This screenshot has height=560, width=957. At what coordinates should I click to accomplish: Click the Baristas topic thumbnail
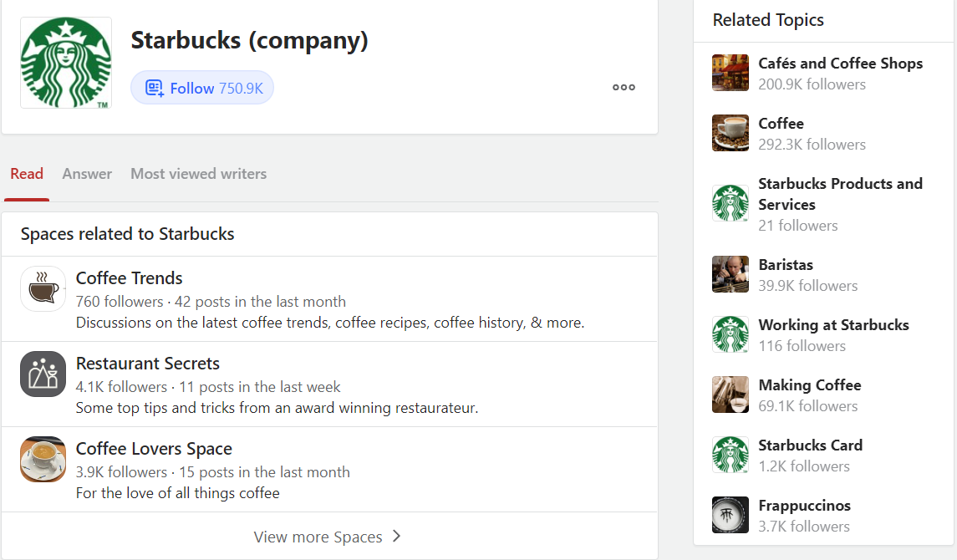point(730,274)
